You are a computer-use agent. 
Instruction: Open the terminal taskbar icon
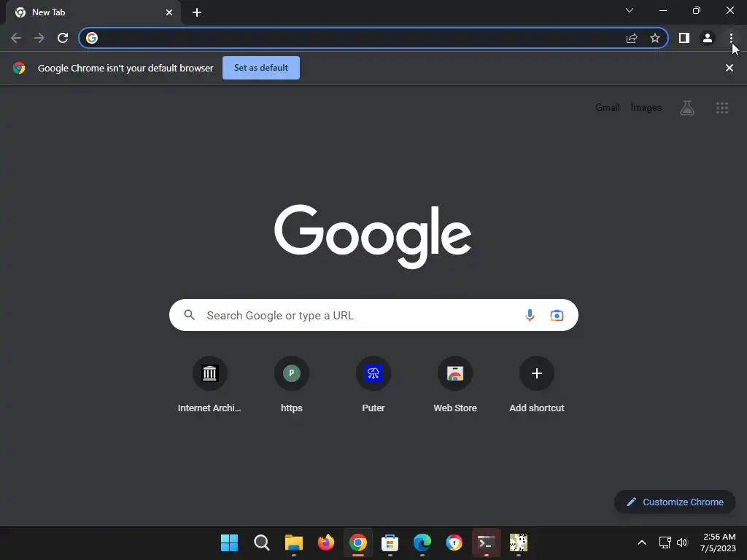pos(486,542)
